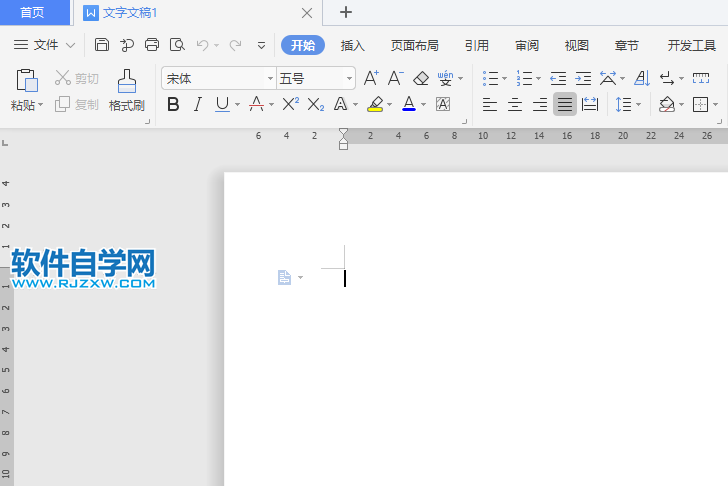Image resolution: width=728 pixels, height=486 pixels.
Task: Click character shading boxed A icon
Action: coord(443,104)
